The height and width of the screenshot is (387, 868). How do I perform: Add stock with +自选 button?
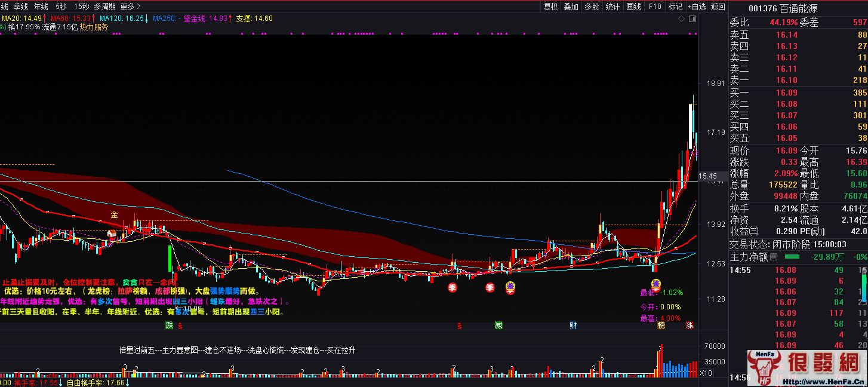(x=696, y=7)
